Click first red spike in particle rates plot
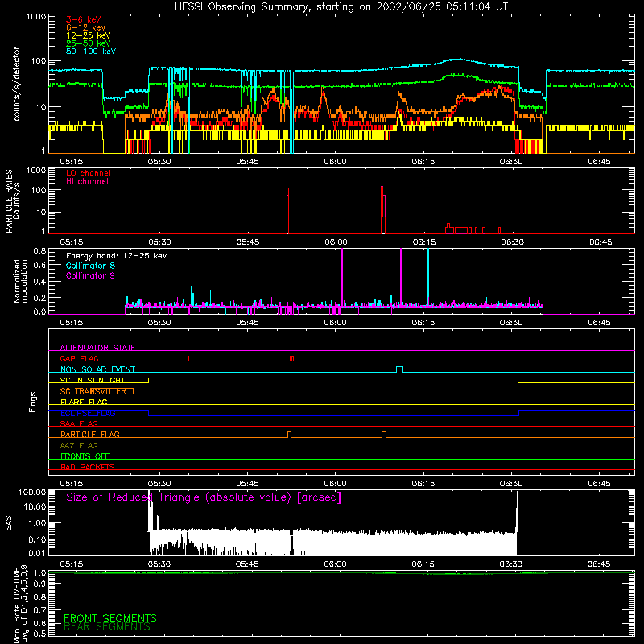The width and height of the screenshot is (644, 644). 287,210
